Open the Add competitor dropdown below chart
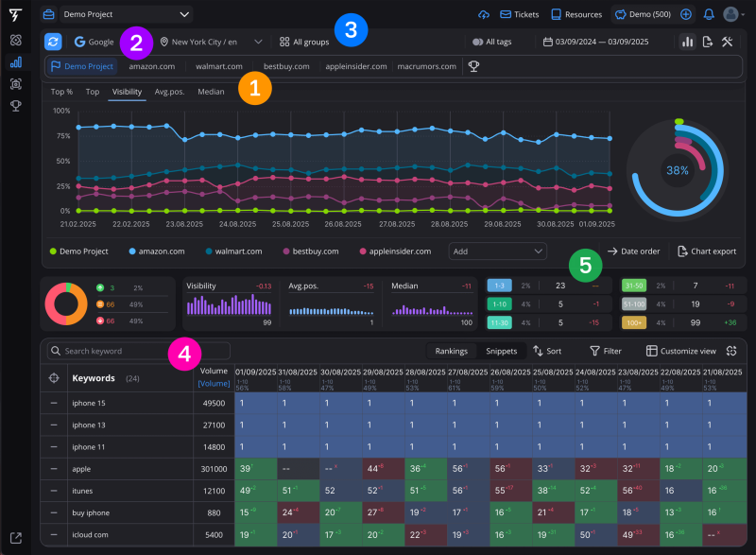The image size is (756, 555). (x=498, y=251)
